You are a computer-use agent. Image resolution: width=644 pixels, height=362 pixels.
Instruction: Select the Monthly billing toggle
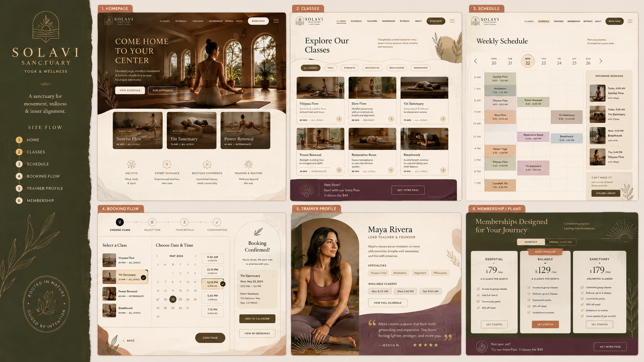[531, 242]
